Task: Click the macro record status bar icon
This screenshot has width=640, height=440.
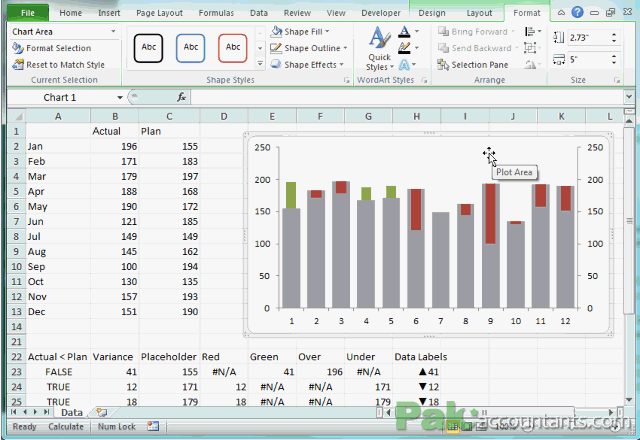Action: 153,426
